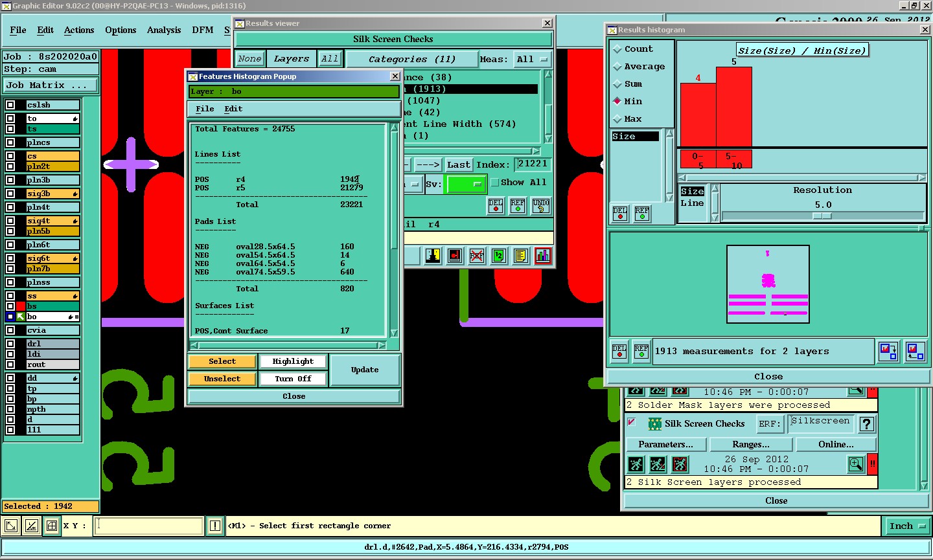The image size is (933, 560).
Task: Click the yellow report note icon
Action: (x=520, y=256)
